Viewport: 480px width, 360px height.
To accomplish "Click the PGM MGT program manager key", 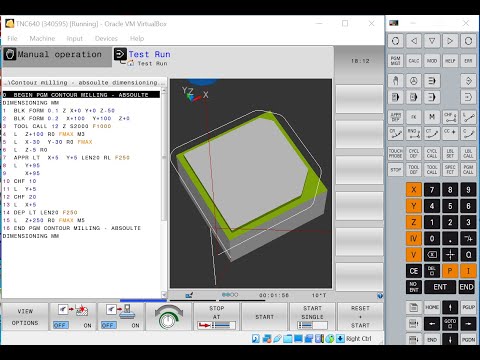I will pos(395,61).
